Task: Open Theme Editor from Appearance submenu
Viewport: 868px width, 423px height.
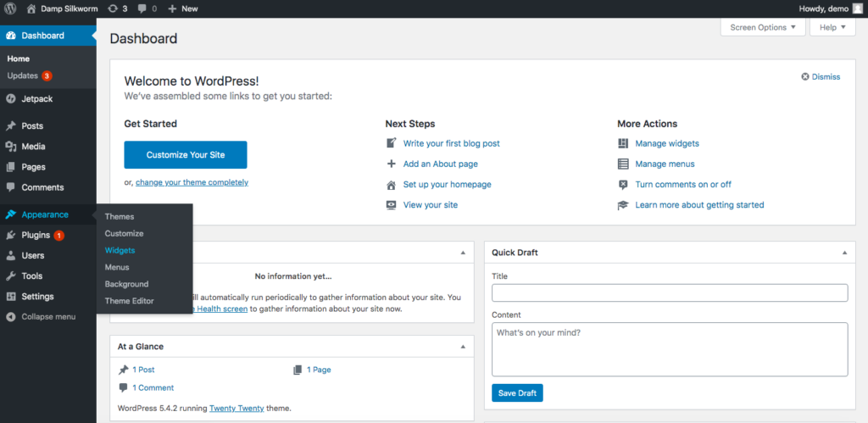Action: [129, 301]
